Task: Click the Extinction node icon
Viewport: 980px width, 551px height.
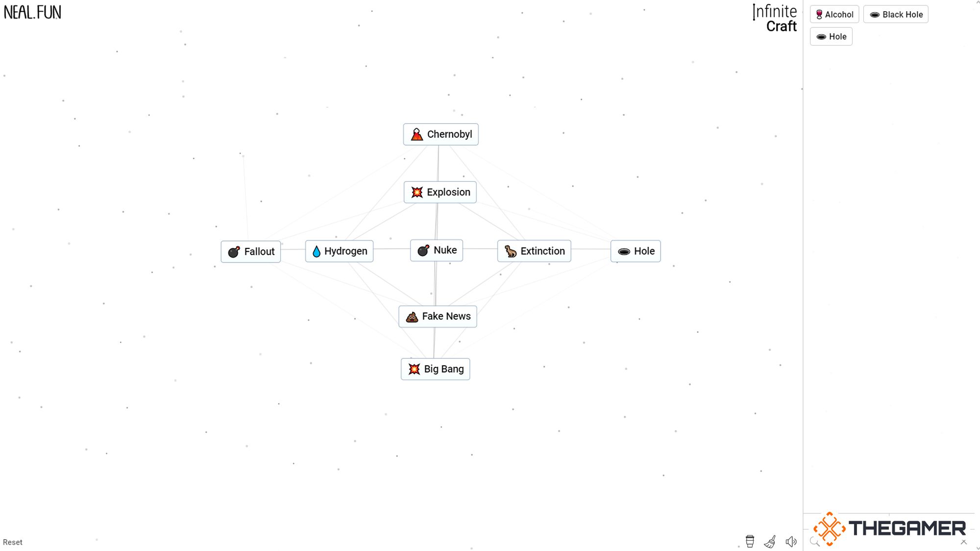Action: (x=510, y=251)
